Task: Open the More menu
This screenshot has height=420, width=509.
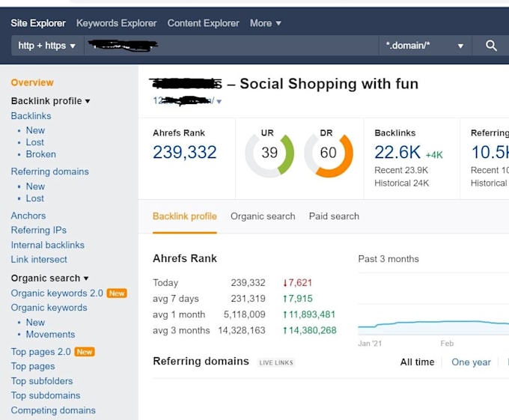Action: (265, 23)
